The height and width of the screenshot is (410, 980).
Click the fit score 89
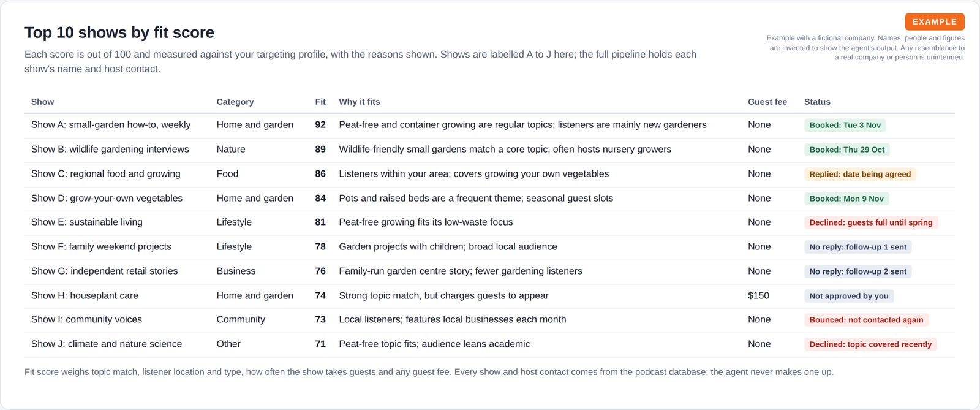[x=320, y=150]
